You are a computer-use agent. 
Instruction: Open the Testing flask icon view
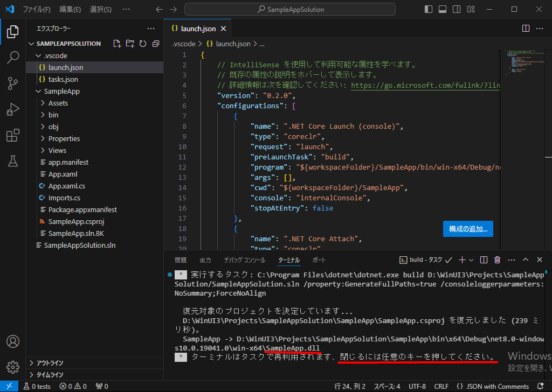coord(12,160)
